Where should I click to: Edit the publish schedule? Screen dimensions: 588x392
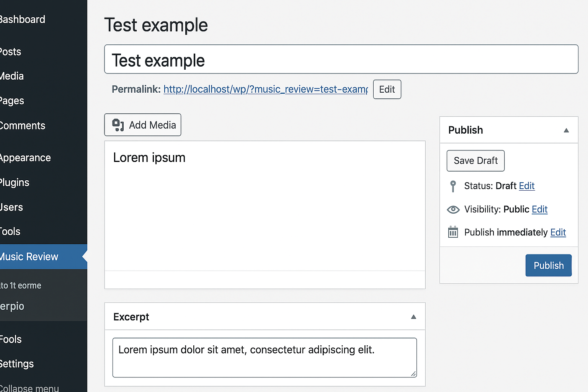558,232
